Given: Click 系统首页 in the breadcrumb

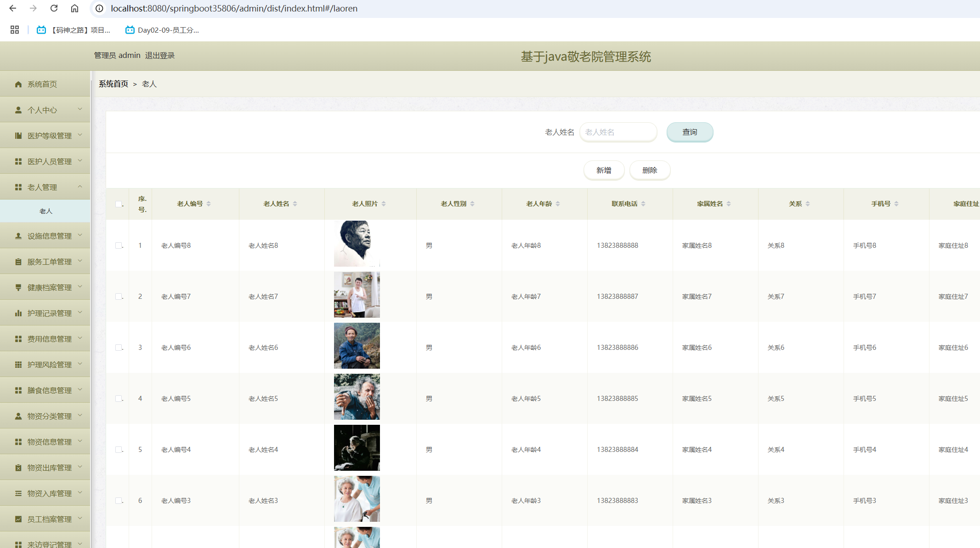Looking at the screenshot, I should pos(113,84).
